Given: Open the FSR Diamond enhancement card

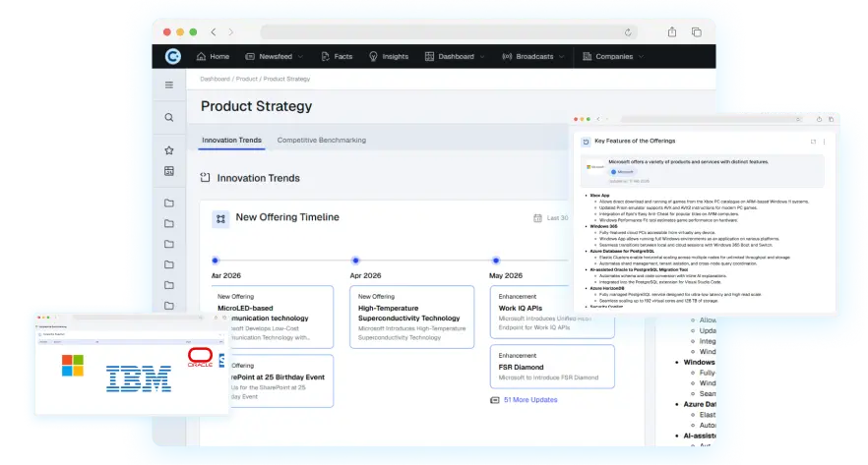Looking at the screenshot, I should (552, 366).
